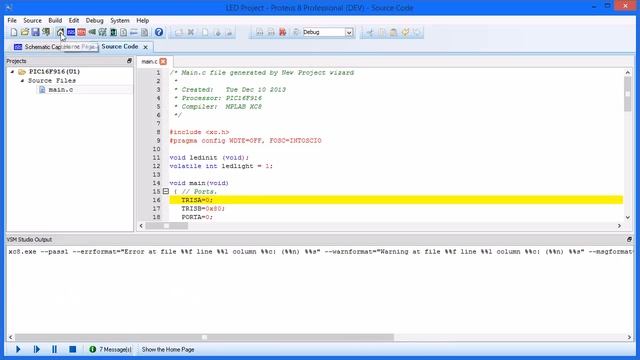Click the output panel scroll right arrow
Image resolution: width=640 pixels, height=360 pixels.
point(629,337)
